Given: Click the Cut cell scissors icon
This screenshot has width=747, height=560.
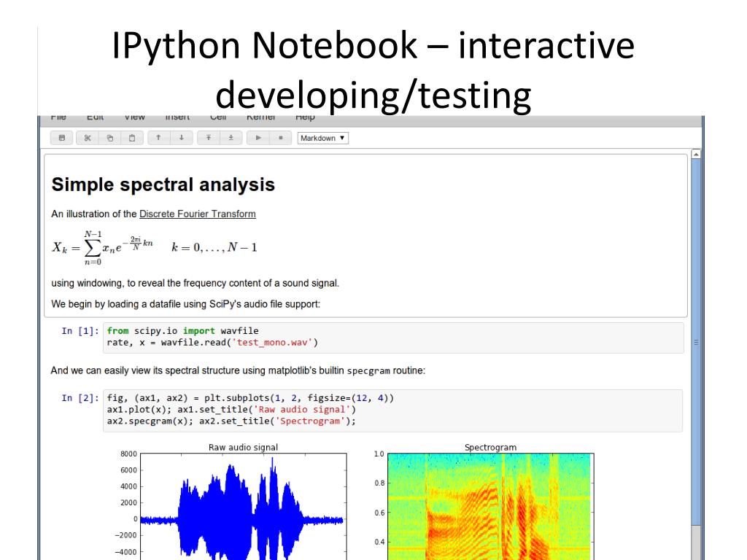Looking at the screenshot, I should [x=88, y=138].
